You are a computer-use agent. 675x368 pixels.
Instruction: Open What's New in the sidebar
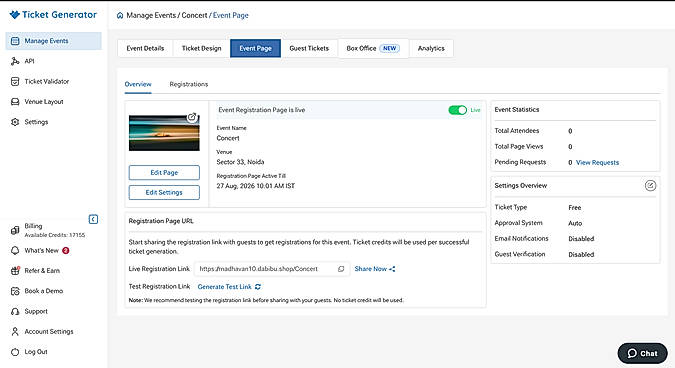click(41, 250)
